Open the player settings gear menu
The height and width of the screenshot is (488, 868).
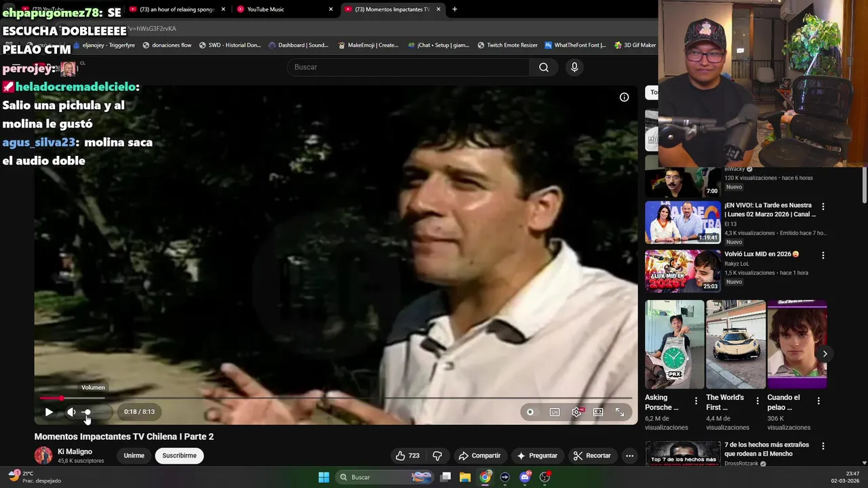[576, 412]
